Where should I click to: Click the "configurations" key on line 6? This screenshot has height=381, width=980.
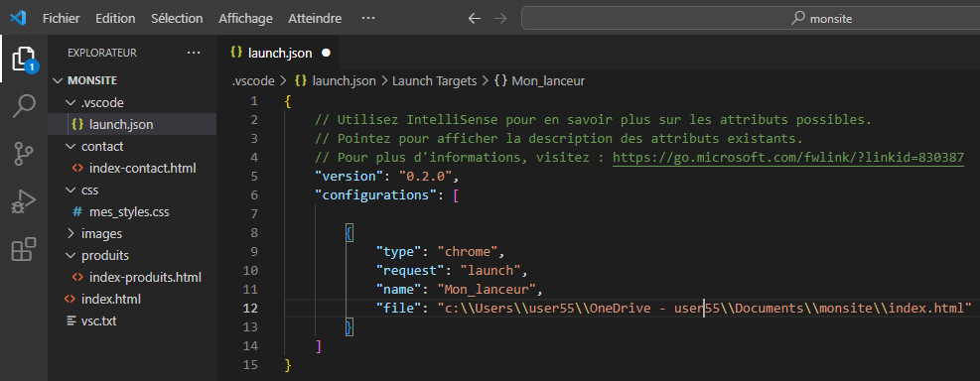click(x=375, y=194)
